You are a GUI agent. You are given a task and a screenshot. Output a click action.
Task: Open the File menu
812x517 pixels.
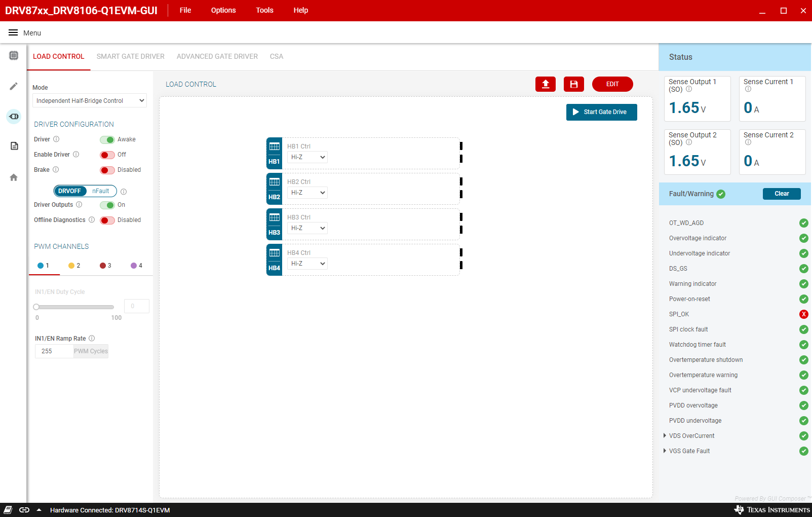click(x=185, y=10)
